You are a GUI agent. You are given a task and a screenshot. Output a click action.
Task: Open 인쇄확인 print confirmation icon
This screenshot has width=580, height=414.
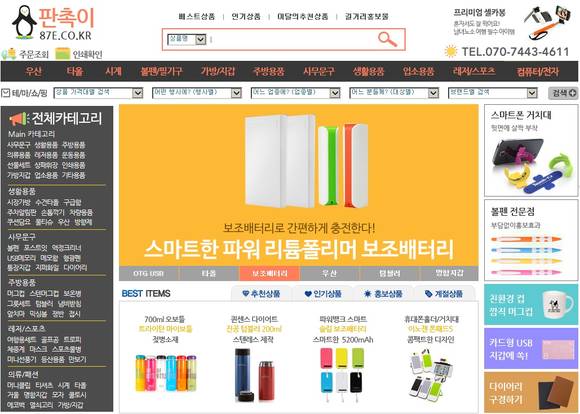[63, 54]
